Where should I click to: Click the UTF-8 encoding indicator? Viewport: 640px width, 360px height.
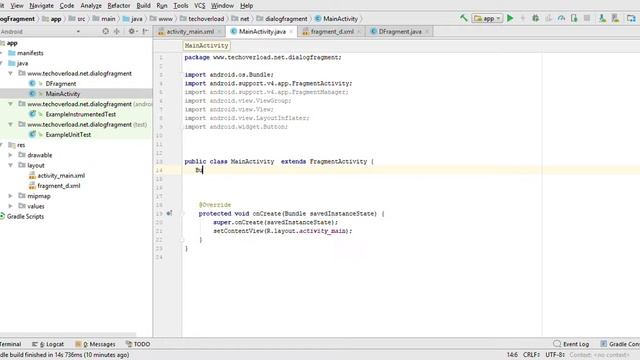555,355
